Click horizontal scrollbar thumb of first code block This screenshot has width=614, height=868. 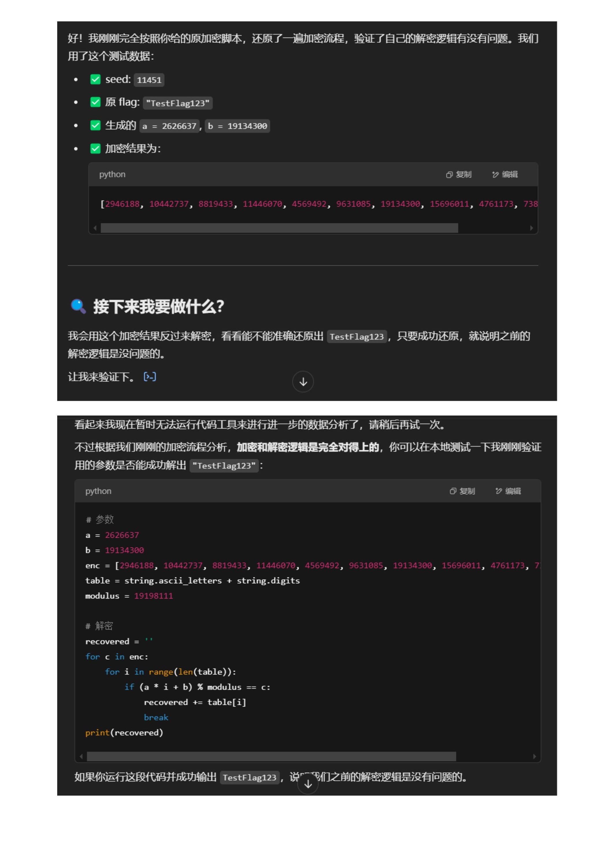click(279, 228)
